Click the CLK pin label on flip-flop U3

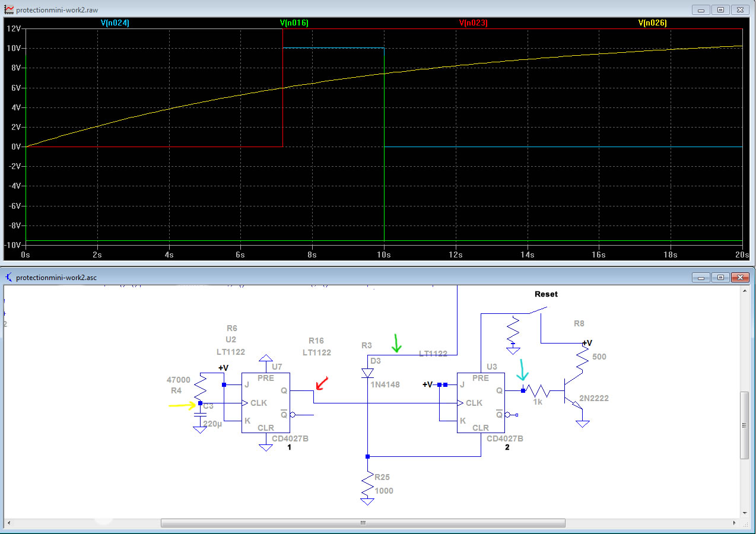coord(474,403)
